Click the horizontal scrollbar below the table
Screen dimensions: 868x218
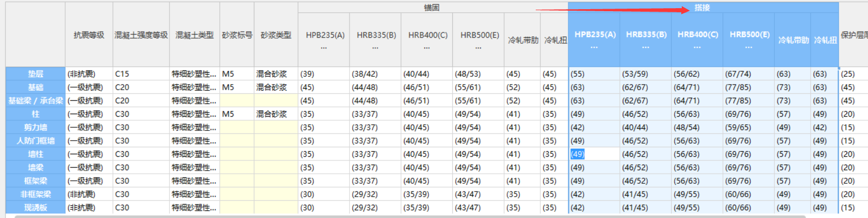coord(407,216)
